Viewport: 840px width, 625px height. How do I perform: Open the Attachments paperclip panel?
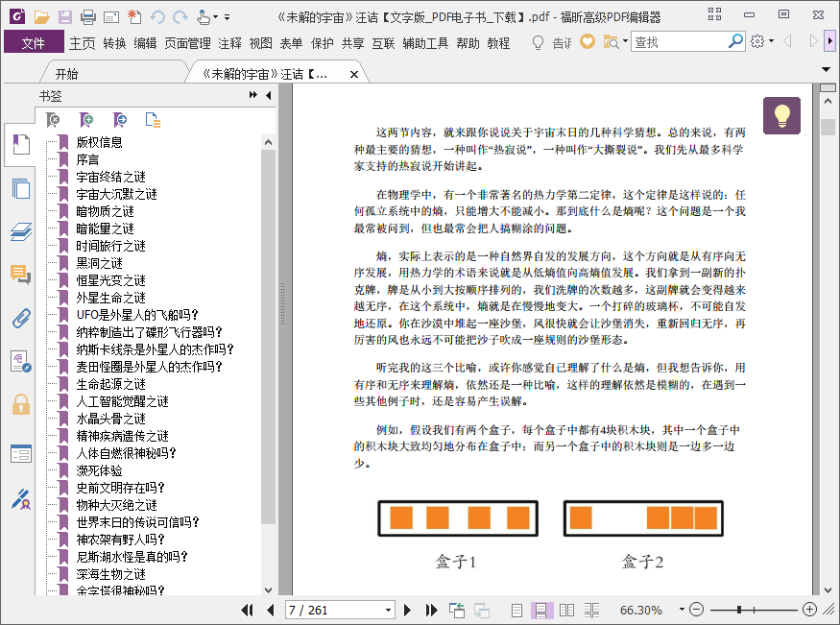[21, 318]
